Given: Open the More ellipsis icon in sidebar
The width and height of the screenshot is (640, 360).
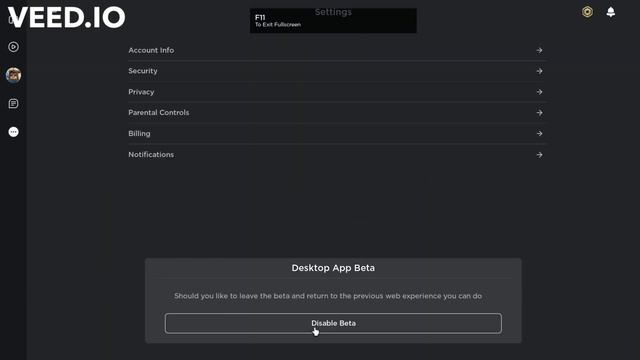Looking at the screenshot, I should click(13, 132).
